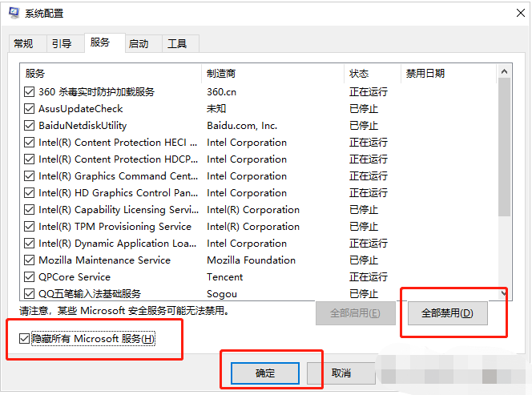Sort by the 禁用日期 column header
532x395 pixels.
(449, 73)
